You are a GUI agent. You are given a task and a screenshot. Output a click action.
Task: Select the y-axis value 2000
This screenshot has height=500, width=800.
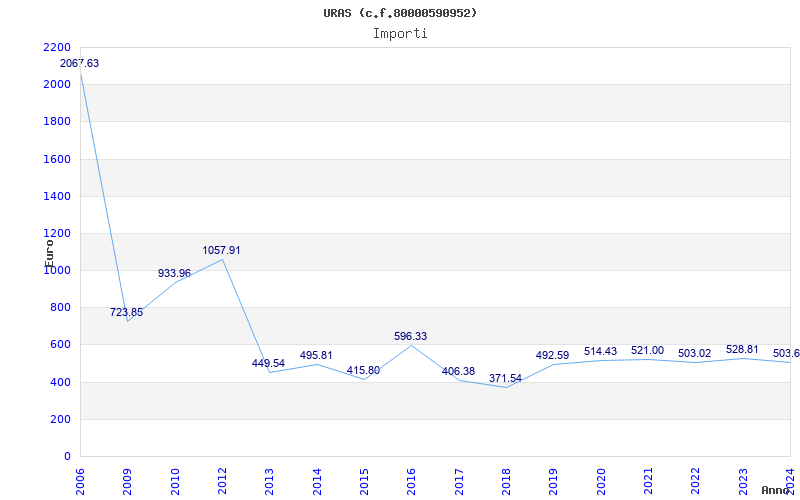click(x=57, y=85)
